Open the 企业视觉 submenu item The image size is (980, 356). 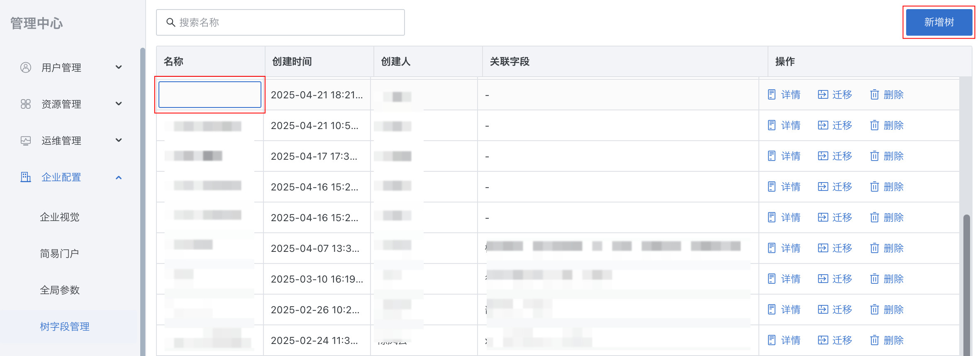tap(60, 217)
